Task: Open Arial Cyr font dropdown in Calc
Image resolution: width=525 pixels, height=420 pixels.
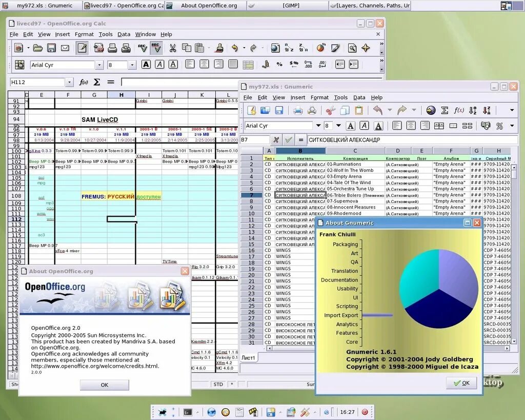Action: [x=99, y=65]
